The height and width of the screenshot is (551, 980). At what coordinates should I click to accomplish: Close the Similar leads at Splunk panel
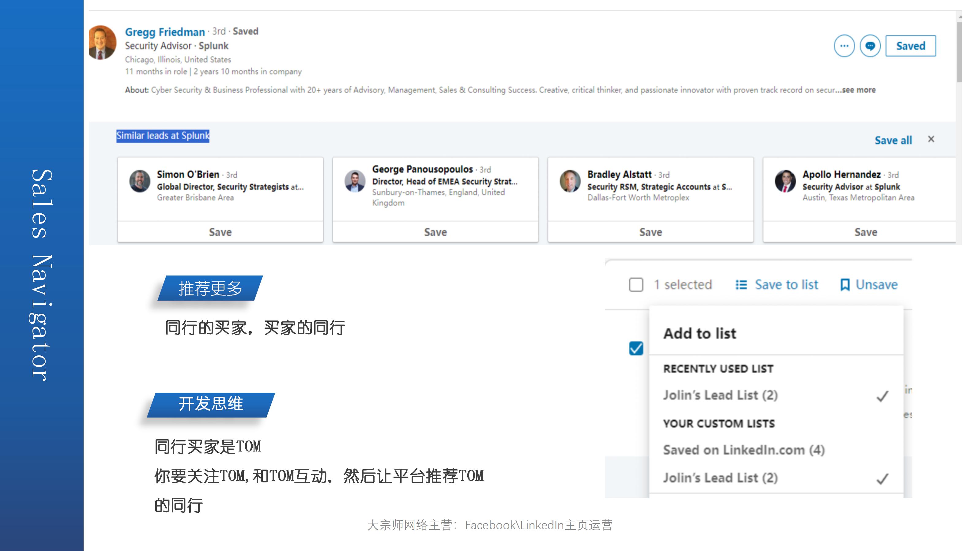[x=931, y=139]
